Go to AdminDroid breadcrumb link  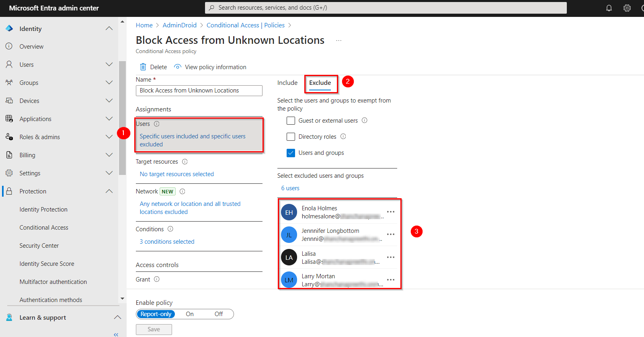(x=180, y=25)
